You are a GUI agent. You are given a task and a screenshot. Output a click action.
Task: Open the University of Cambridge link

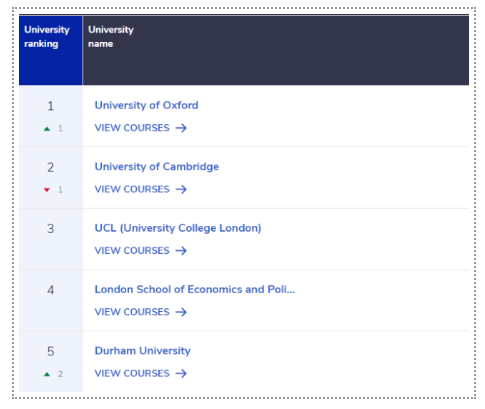(157, 167)
